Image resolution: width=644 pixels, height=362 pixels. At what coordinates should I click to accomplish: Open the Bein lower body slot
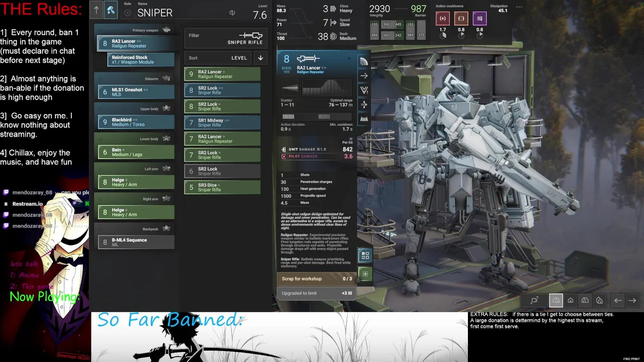point(136,152)
